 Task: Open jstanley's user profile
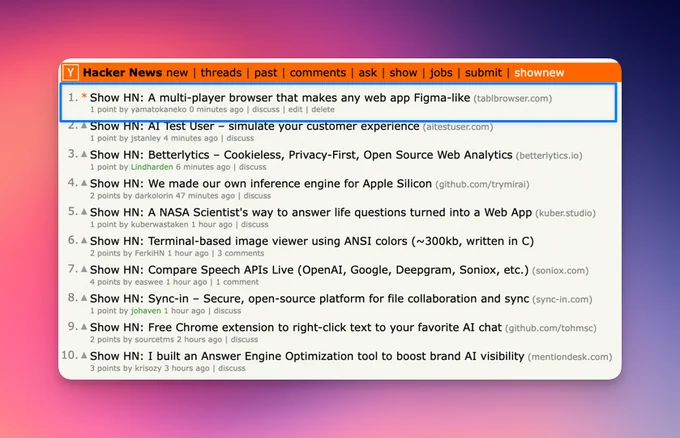click(x=146, y=138)
